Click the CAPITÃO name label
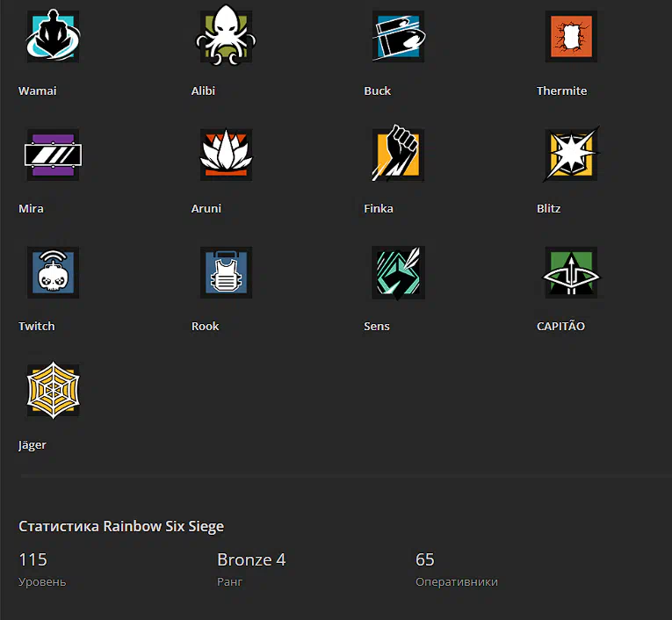The width and height of the screenshot is (672, 620). pyautogui.click(x=560, y=326)
